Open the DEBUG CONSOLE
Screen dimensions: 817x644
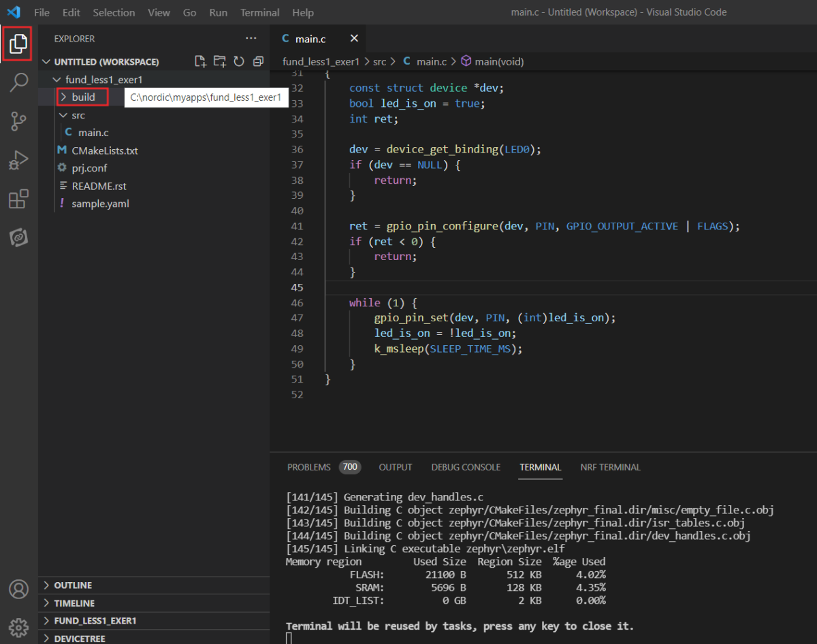pyautogui.click(x=466, y=468)
